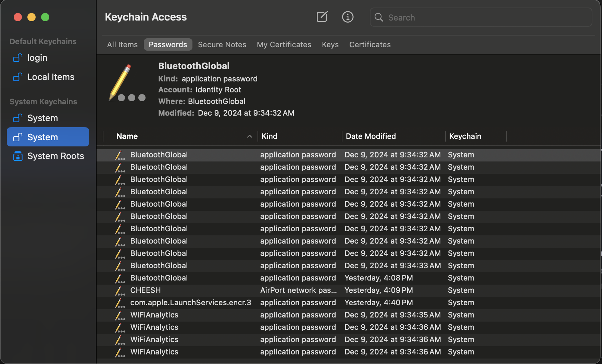The width and height of the screenshot is (602, 364).
Task: Lock the login keychain via its padlock
Action: [x=17, y=58]
